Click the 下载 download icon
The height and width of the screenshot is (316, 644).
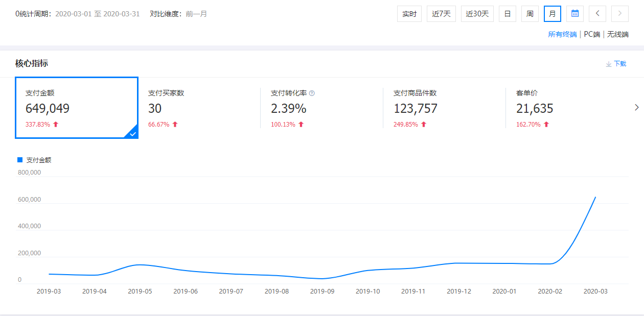(609, 64)
